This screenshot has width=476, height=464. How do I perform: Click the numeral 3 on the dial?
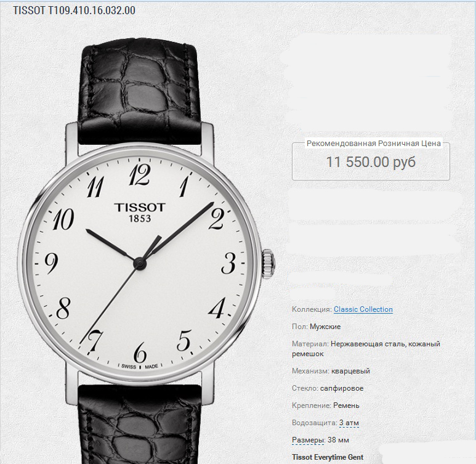pyautogui.click(x=228, y=263)
